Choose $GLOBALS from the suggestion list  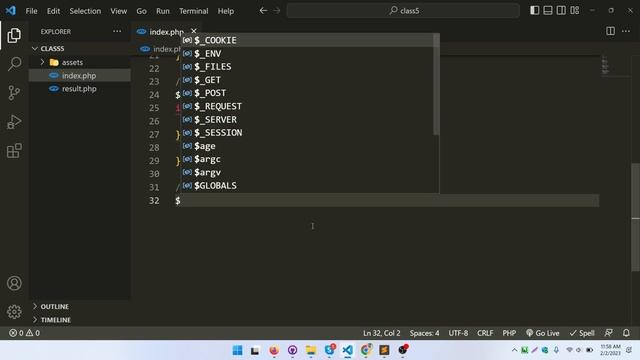point(307,186)
